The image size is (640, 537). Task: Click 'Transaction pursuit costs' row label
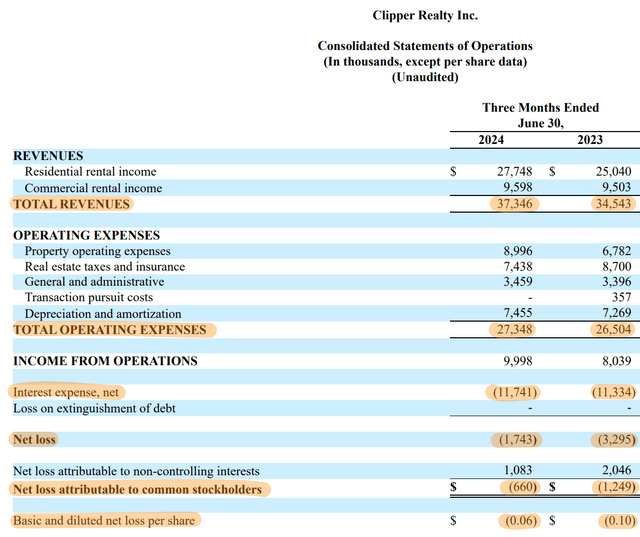(89, 297)
